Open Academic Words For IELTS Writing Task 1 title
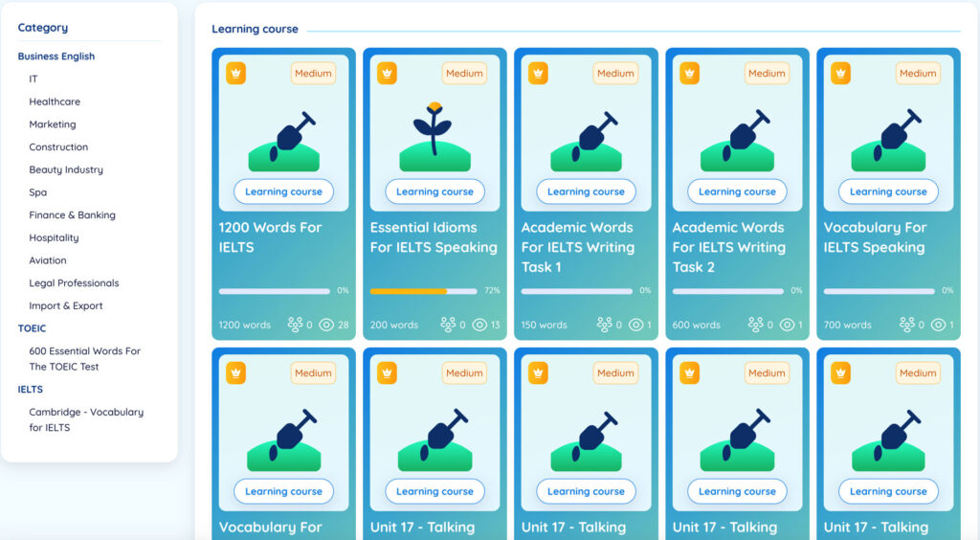Viewport: 980px width, 540px height. click(578, 247)
